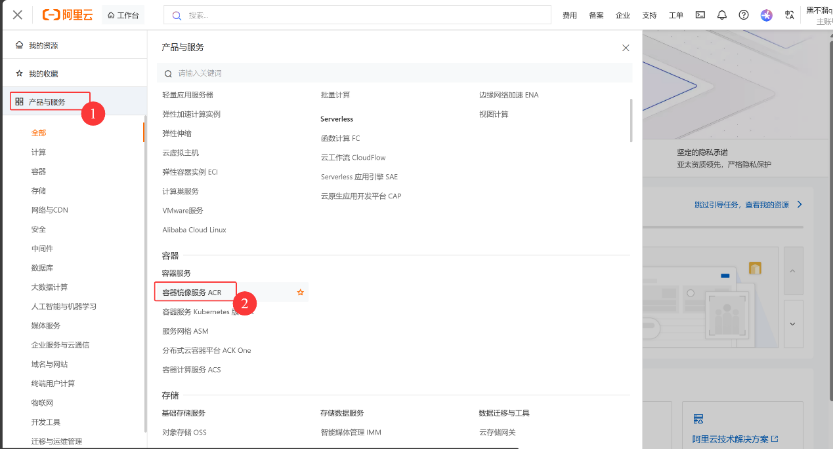This screenshot has width=833, height=449.
Task: Open the 备案 menu in top bar
Action: pyautogui.click(x=596, y=15)
